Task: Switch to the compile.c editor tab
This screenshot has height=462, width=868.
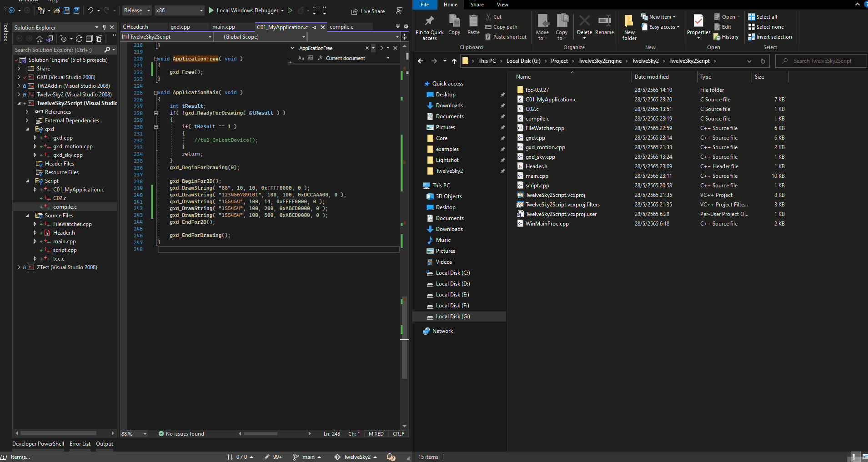Action: 341,27
